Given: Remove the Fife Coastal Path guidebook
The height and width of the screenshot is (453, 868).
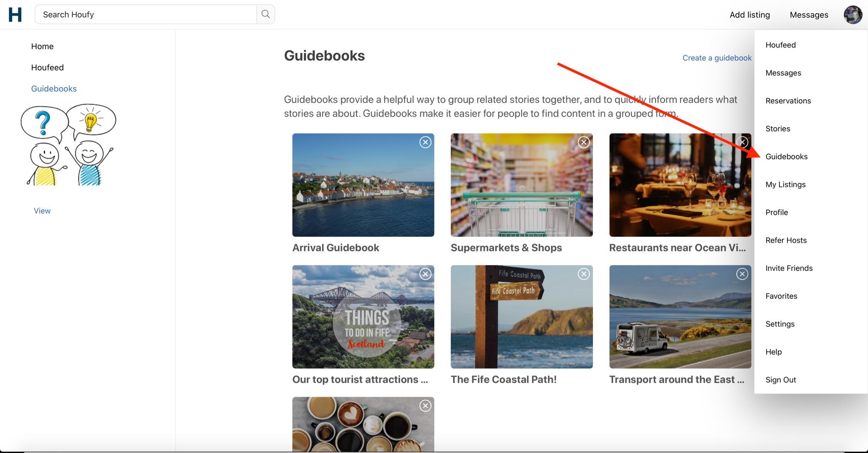Looking at the screenshot, I should click(584, 274).
